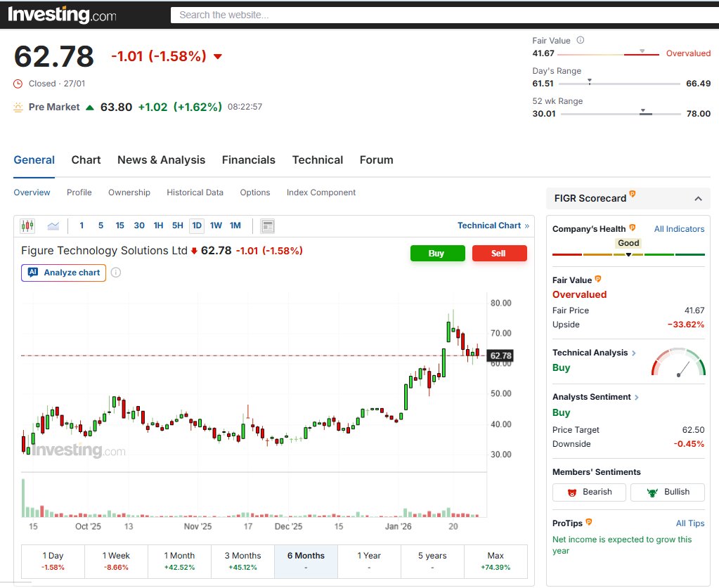Click the Fair Value overvalued slider bar
This screenshot has height=588, width=719.
coord(608,54)
